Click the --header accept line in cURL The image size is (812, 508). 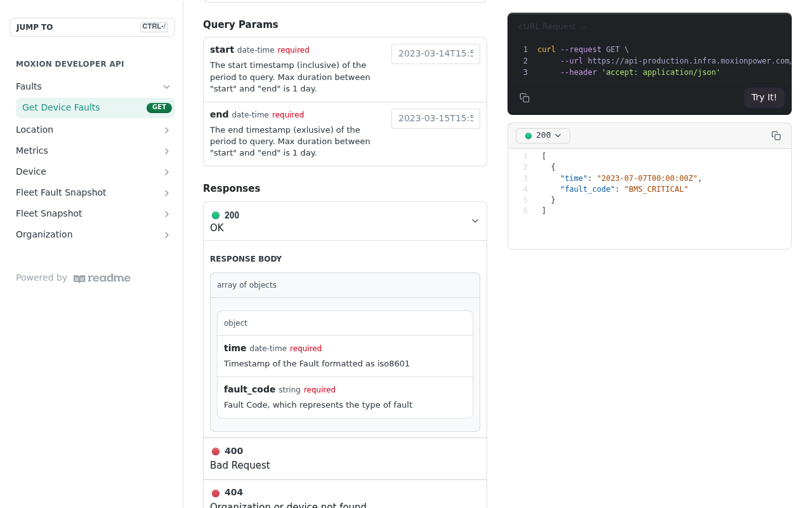click(x=640, y=72)
